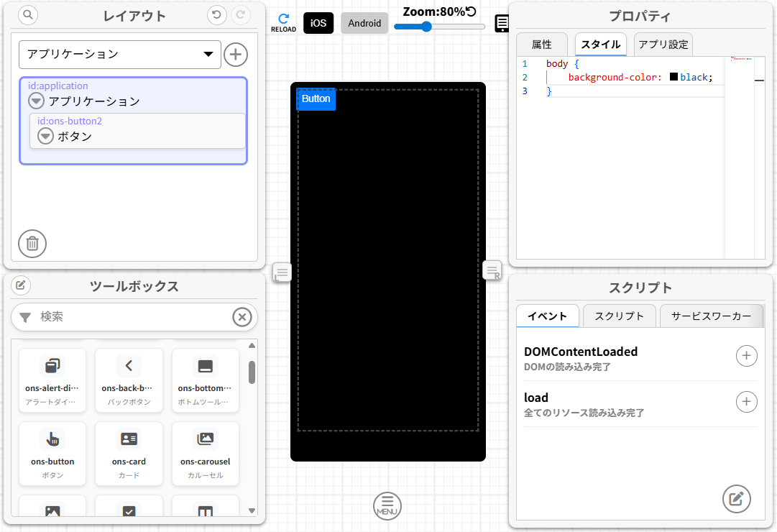Viewport: 777px width, 532px height.
Task: Select the ons-button component in the toolbox
Action: [x=52, y=454]
